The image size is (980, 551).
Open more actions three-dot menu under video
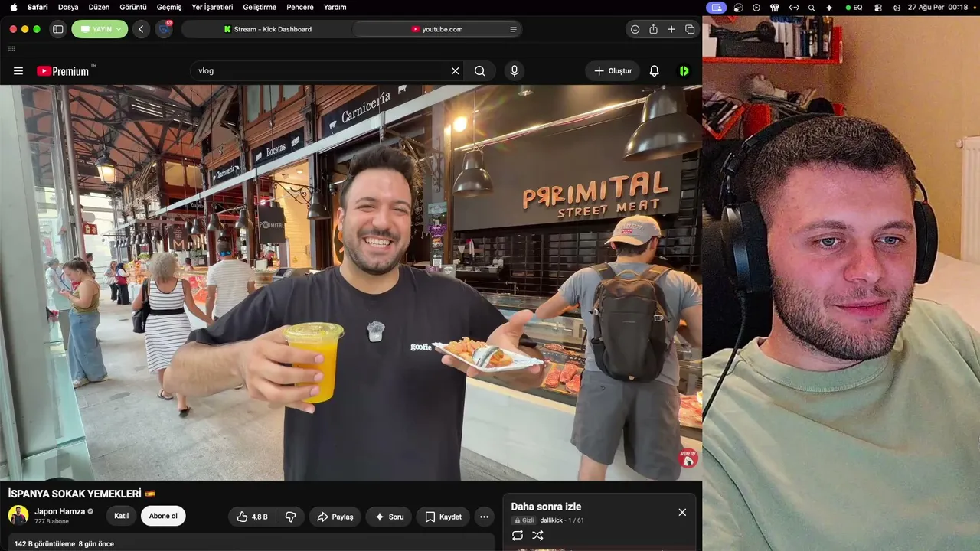(484, 517)
